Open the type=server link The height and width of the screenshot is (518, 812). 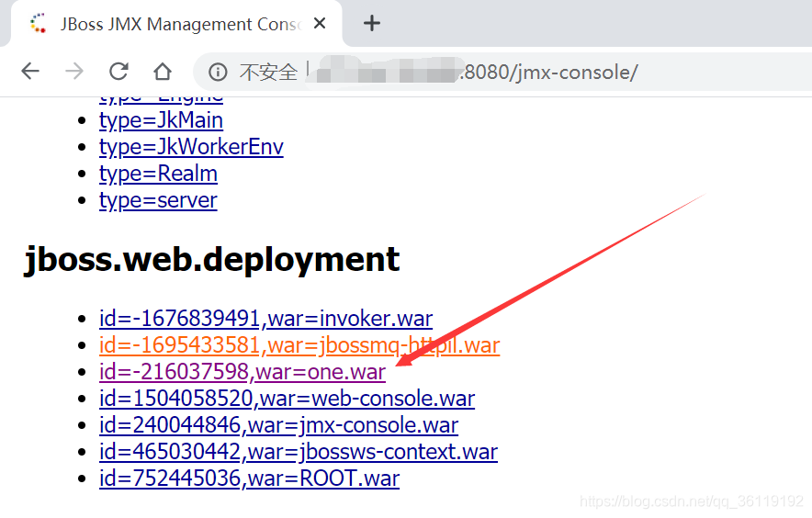click(158, 200)
